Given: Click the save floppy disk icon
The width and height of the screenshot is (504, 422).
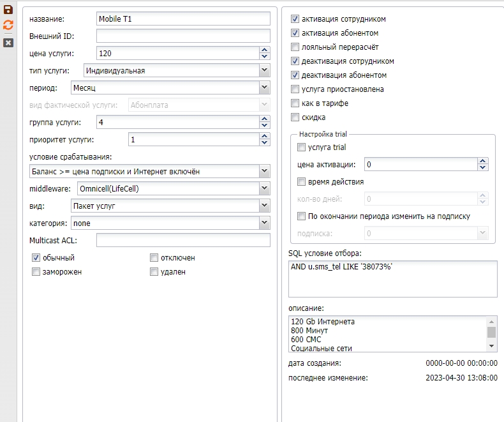Looking at the screenshot, I should (x=8, y=10).
